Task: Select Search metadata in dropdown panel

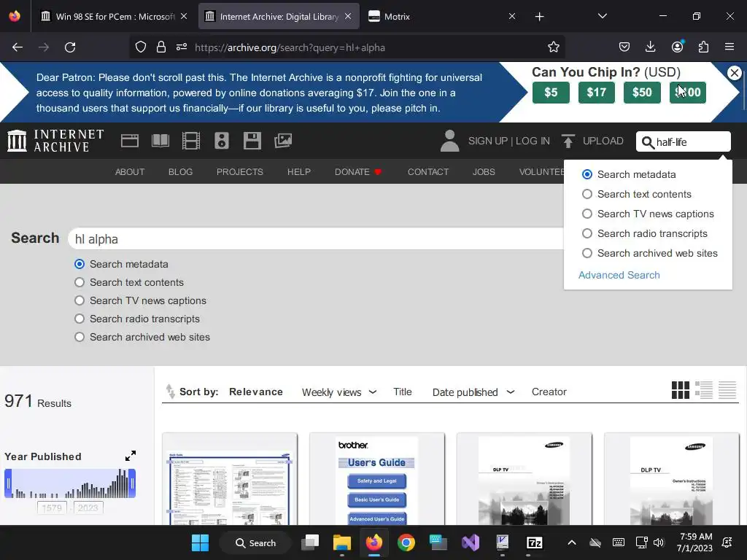Action: (587, 174)
